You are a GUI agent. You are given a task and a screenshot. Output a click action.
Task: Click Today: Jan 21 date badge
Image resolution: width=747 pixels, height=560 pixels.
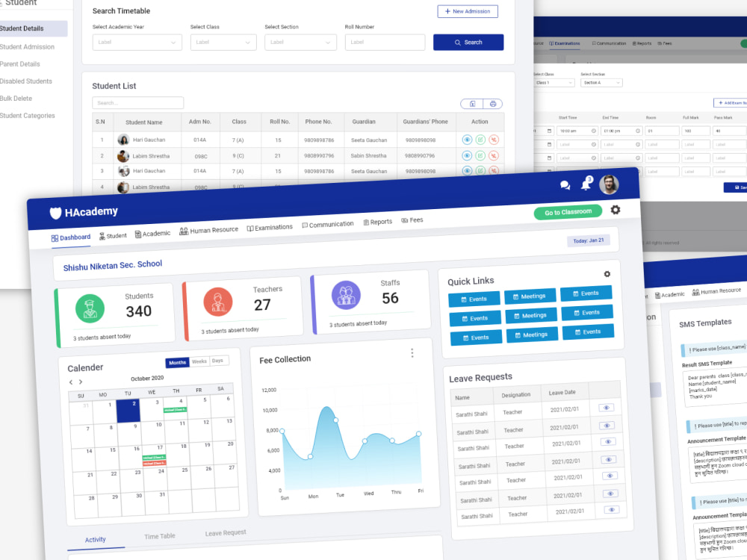(x=589, y=240)
